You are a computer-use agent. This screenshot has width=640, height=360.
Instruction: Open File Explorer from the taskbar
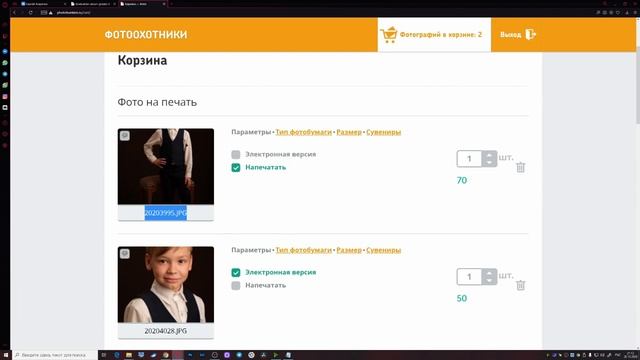point(129,355)
